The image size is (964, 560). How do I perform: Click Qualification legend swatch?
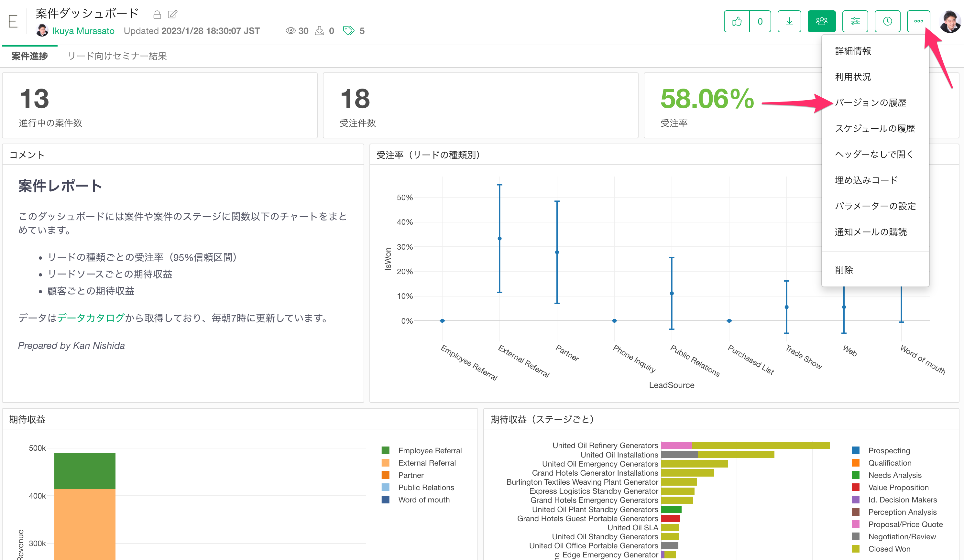856,463
